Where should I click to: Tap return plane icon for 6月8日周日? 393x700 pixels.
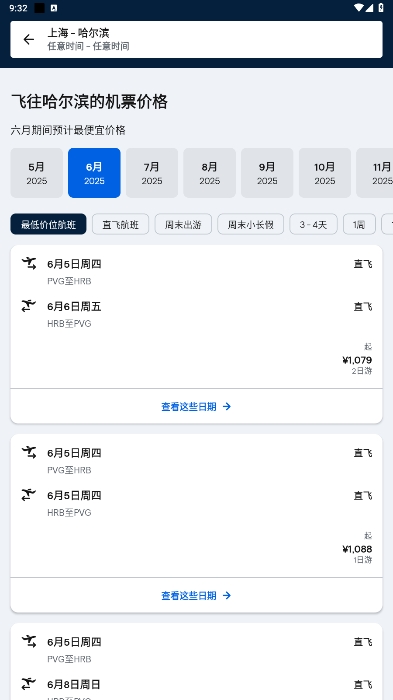[29, 683]
